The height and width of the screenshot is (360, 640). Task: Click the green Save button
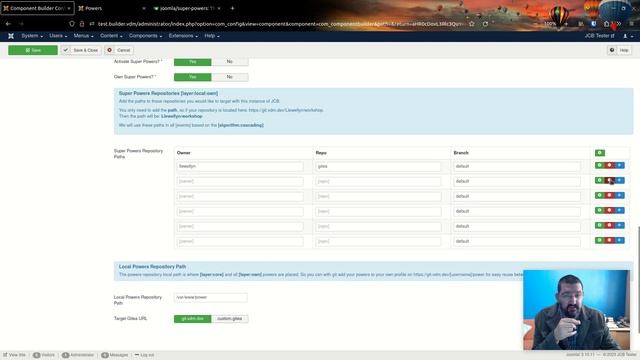33,50
